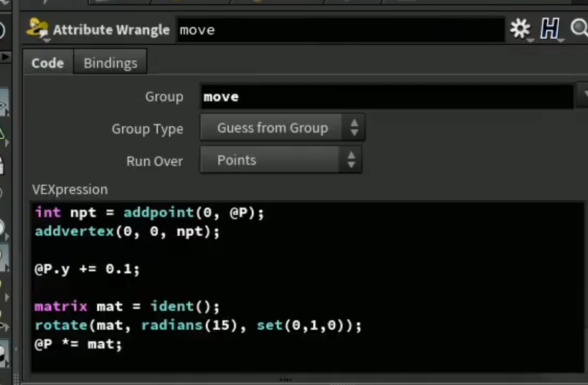
Task: Open Houdini help via the H icon
Action: pyautogui.click(x=550, y=29)
